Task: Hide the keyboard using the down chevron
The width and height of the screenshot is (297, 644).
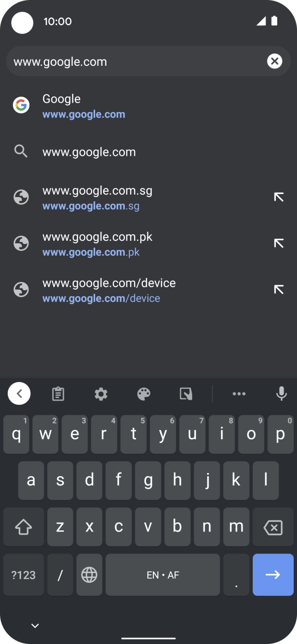Action: [x=34, y=625]
